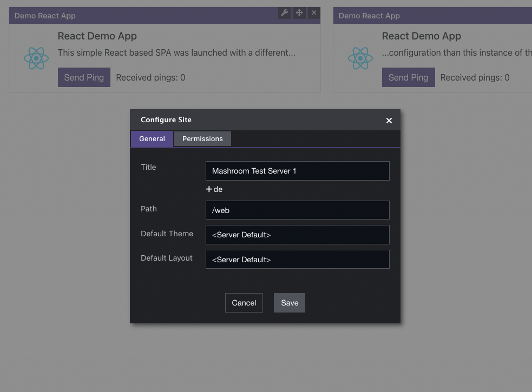This screenshot has width=532, height=392.
Task: Click the 'Title' label in the dialog
Action: click(148, 167)
